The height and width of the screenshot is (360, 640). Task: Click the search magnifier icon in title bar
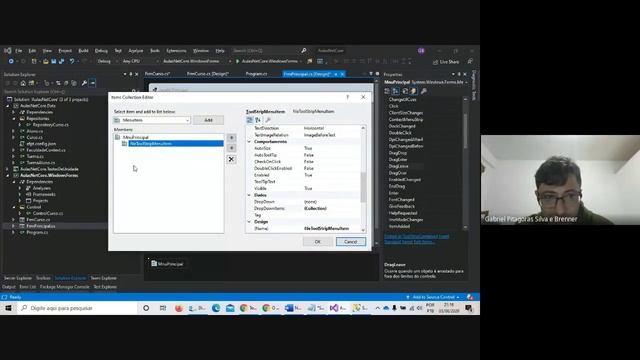(x=304, y=51)
